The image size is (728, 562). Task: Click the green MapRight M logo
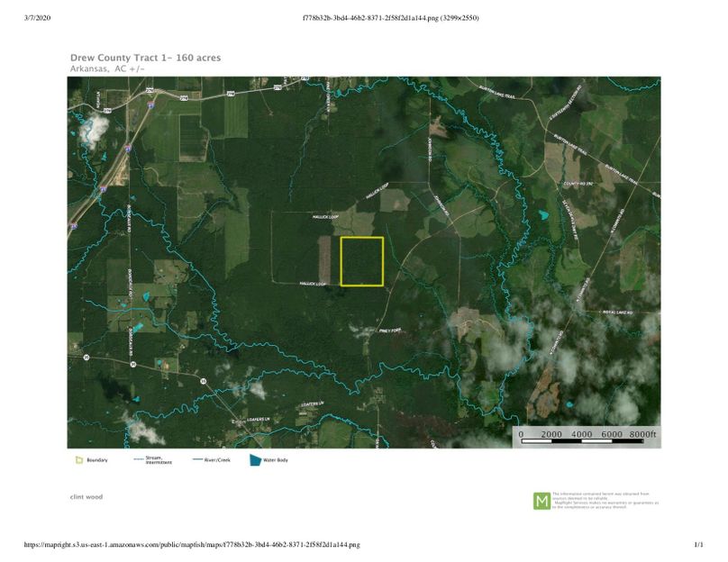541,501
